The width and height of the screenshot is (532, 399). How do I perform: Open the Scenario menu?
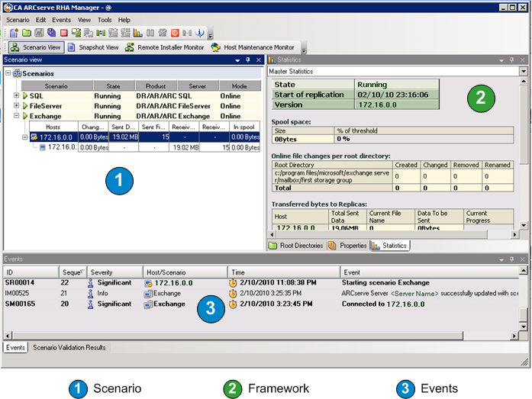pos(18,20)
